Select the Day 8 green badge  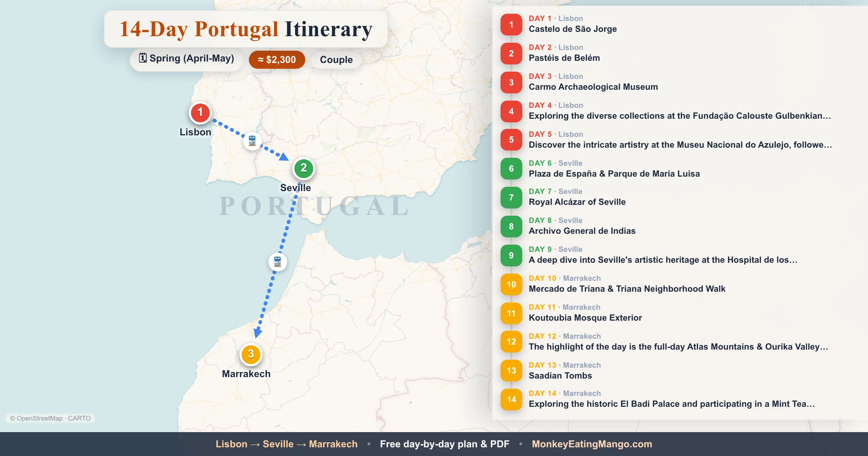coord(511,227)
